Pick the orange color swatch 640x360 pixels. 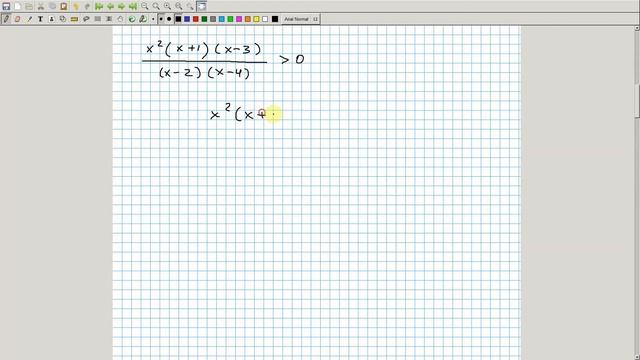(248, 19)
